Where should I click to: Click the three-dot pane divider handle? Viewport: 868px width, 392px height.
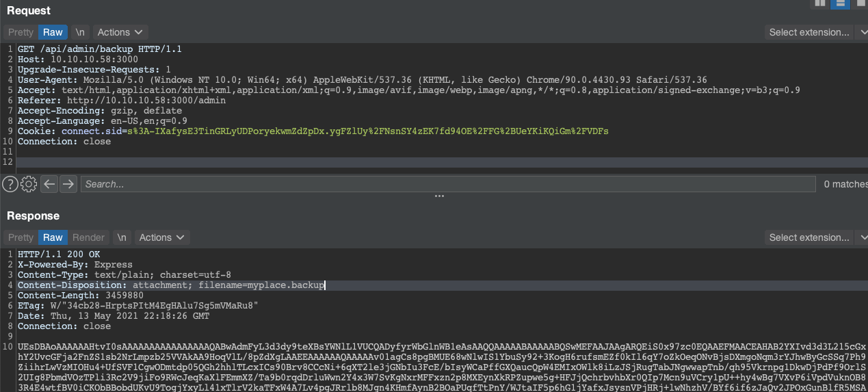point(439,196)
